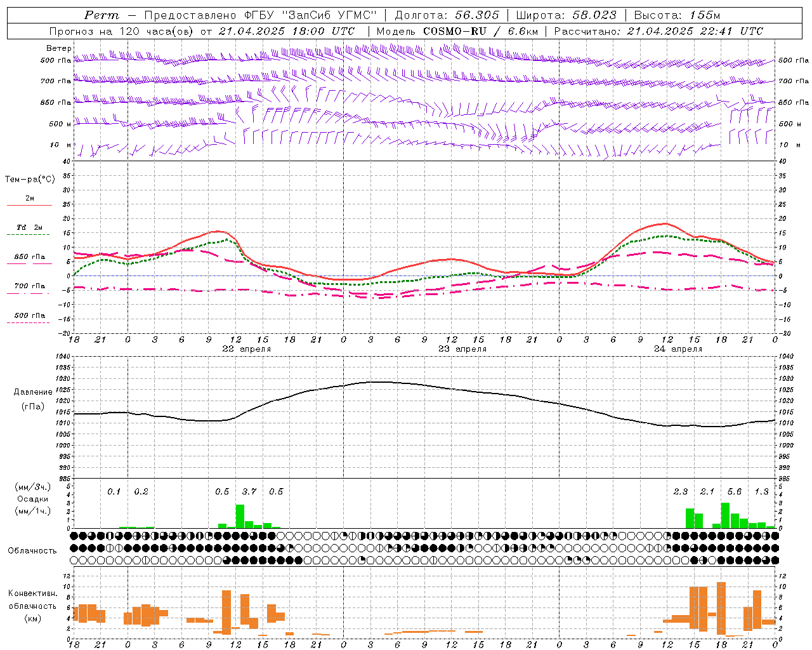Click the "Ветер" wind panel label
The height and width of the screenshot is (650, 812).
point(59,48)
